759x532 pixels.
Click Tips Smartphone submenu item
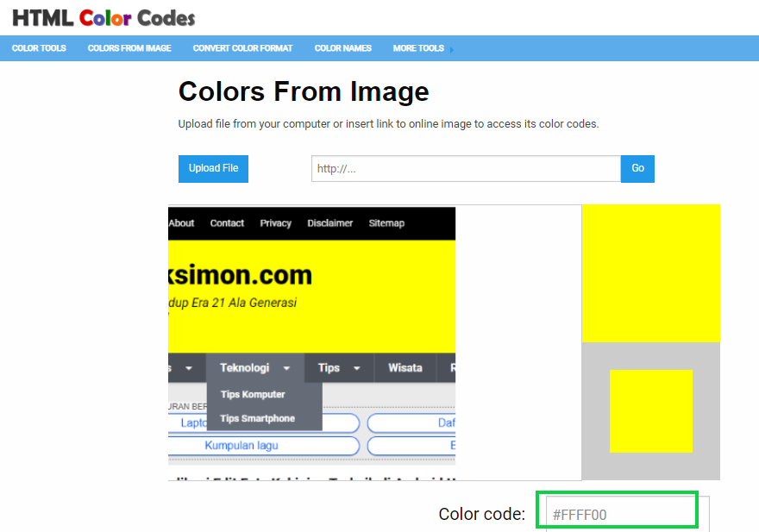coord(258,418)
